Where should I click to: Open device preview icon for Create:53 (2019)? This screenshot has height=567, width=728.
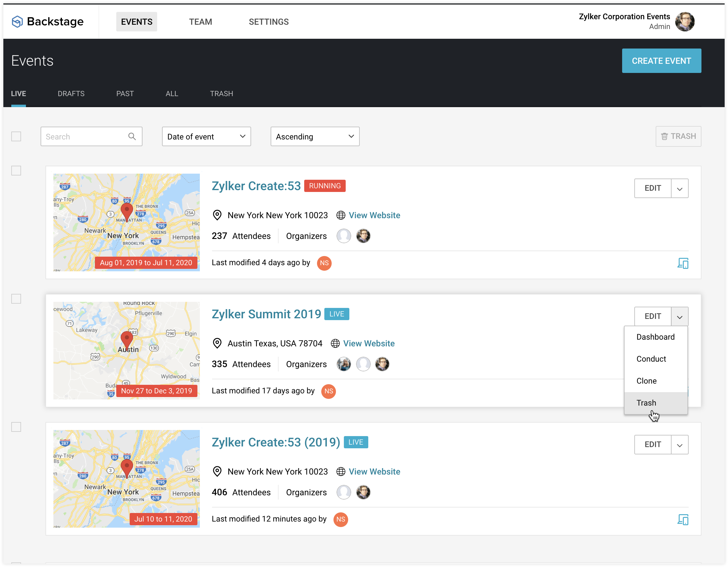[682, 520]
